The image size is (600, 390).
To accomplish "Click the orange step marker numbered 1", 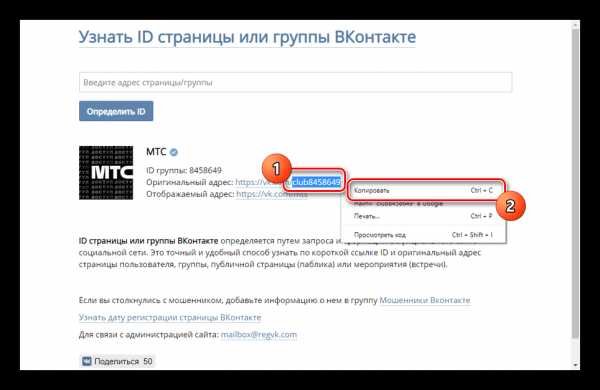I will 276,168.
